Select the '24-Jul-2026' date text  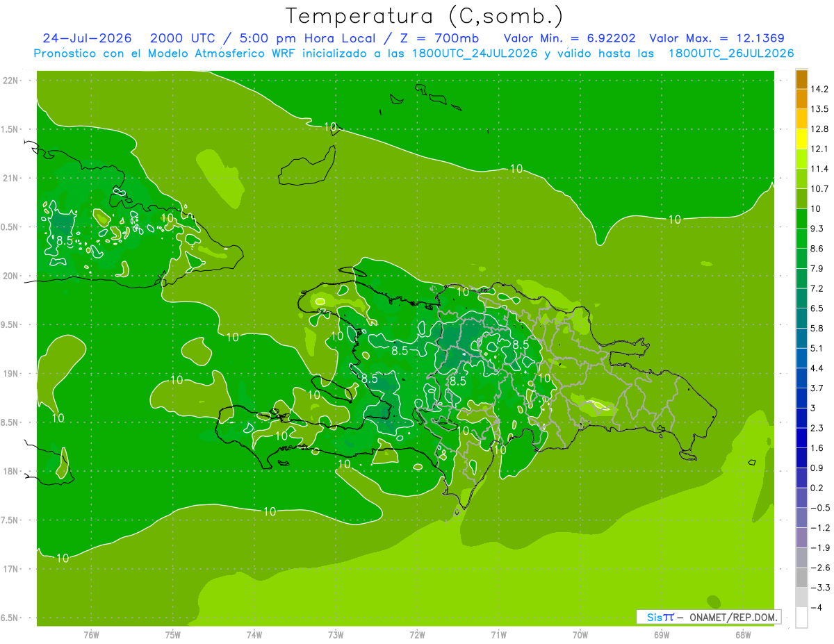click(x=88, y=38)
